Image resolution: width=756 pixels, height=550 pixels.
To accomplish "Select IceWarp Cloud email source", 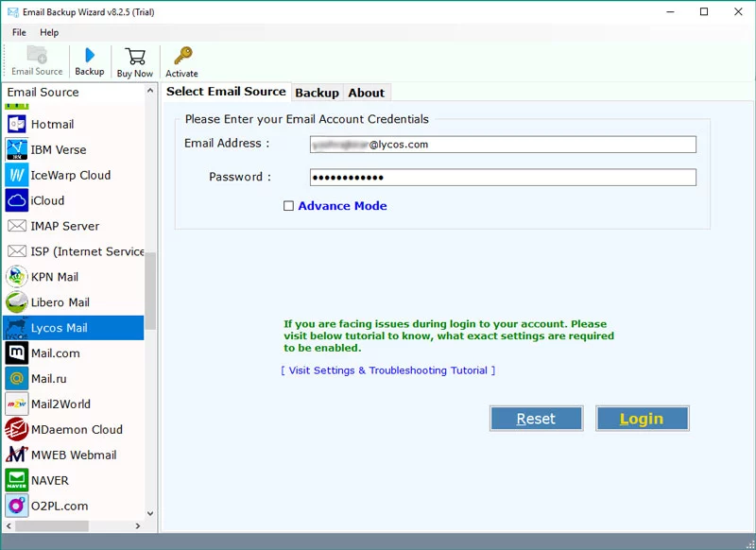I will pyautogui.click(x=70, y=175).
